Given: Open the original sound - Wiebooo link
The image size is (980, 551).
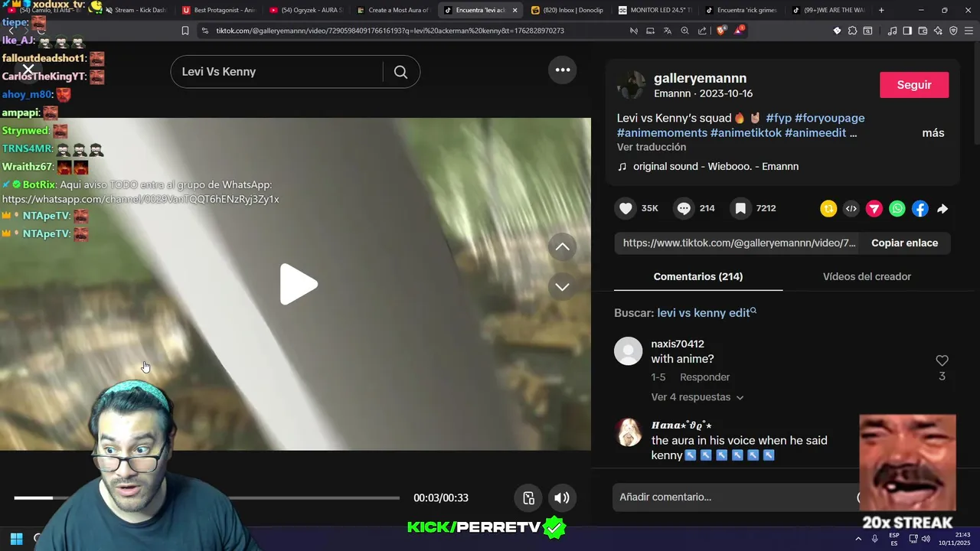Looking at the screenshot, I should (715, 166).
